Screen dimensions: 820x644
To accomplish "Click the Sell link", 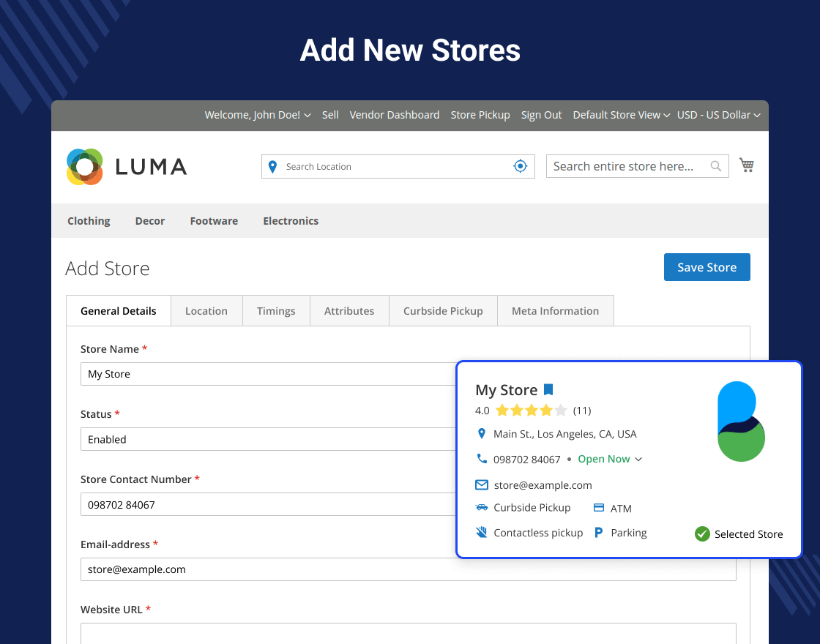I will click(x=330, y=115).
